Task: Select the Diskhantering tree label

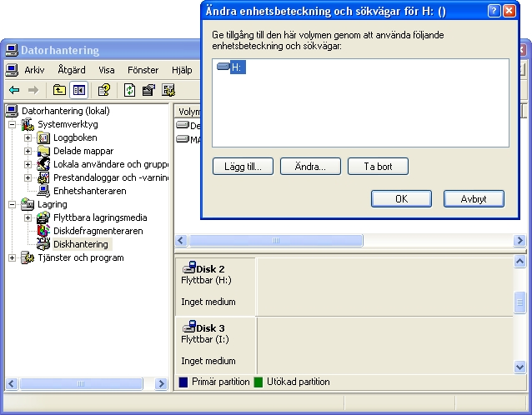Action: (x=81, y=244)
